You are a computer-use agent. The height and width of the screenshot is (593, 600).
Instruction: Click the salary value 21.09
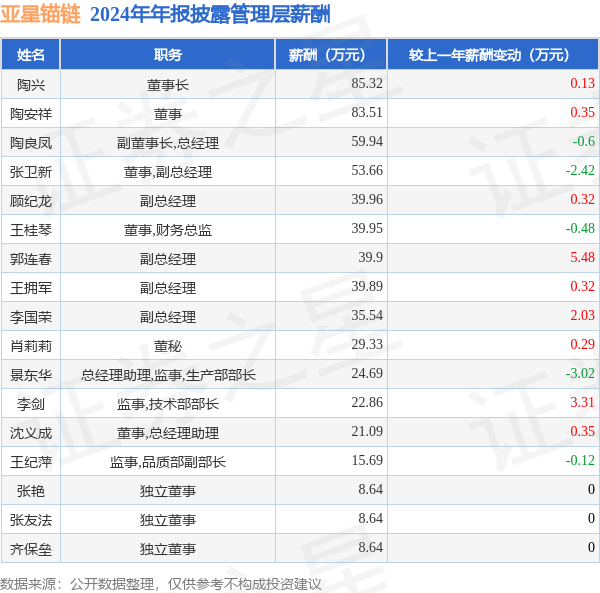click(367, 432)
